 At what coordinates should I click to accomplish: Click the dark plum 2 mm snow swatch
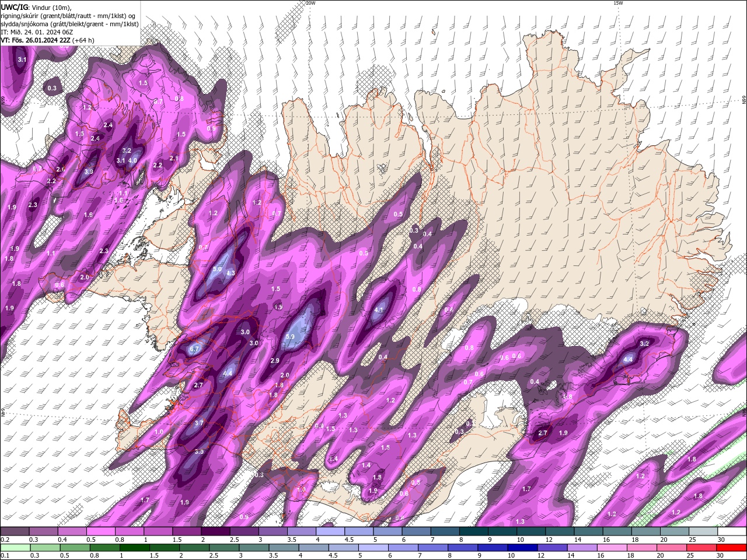point(215,531)
